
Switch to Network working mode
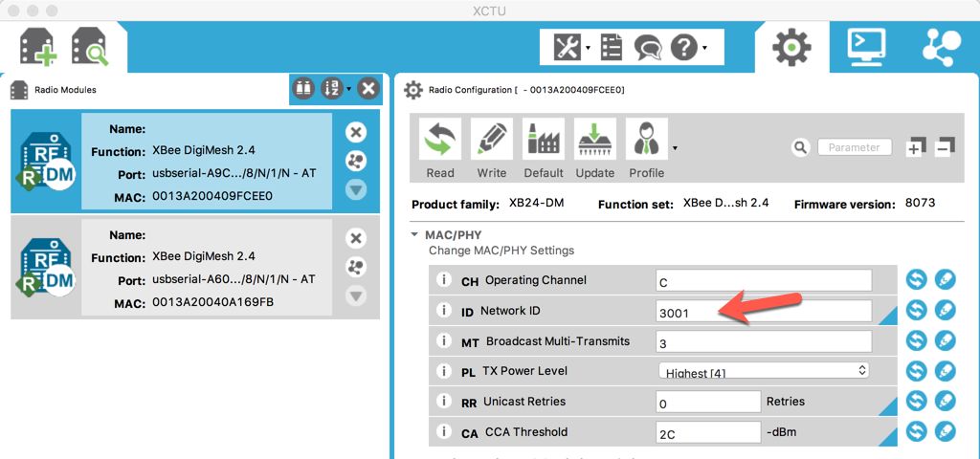(942, 48)
